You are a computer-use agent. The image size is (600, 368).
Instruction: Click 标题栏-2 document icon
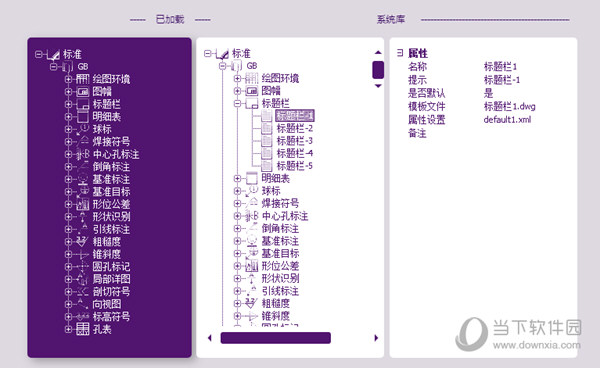tap(267, 128)
